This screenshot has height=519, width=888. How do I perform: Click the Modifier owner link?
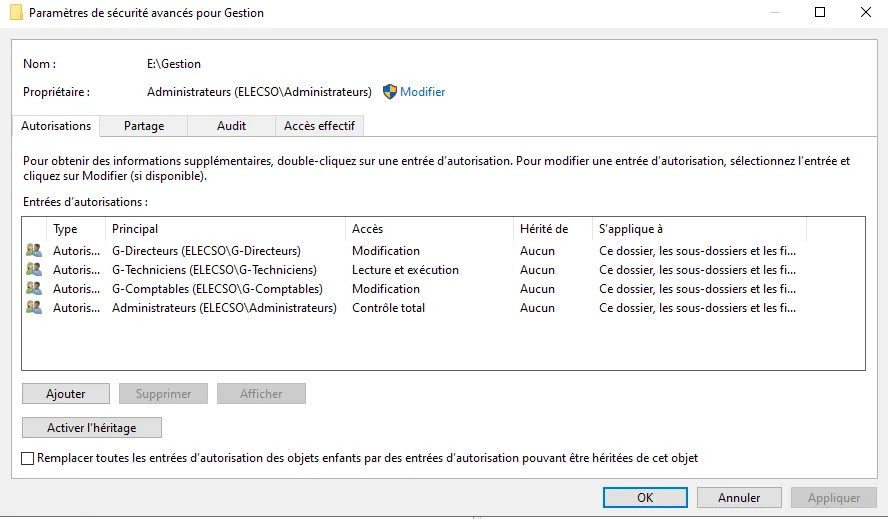tap(422, 92)
